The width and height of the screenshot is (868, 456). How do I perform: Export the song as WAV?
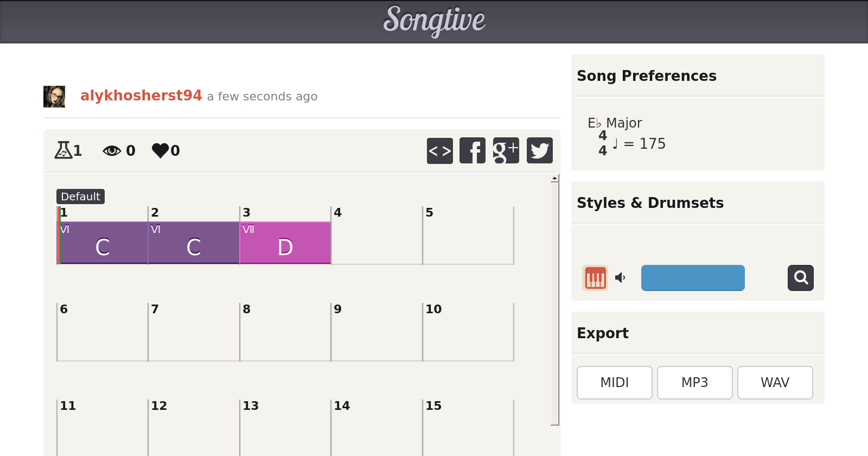click(x=775, y=383)
